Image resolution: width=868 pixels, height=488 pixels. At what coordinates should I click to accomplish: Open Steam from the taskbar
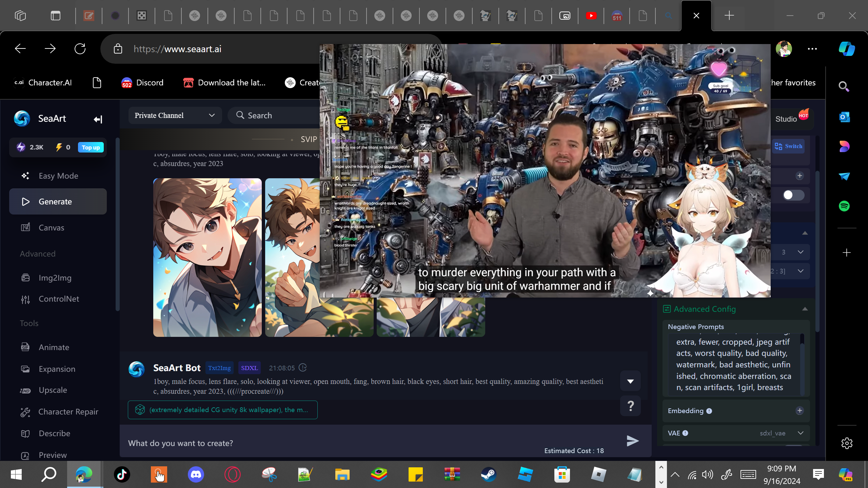click(x=489, y=474)
